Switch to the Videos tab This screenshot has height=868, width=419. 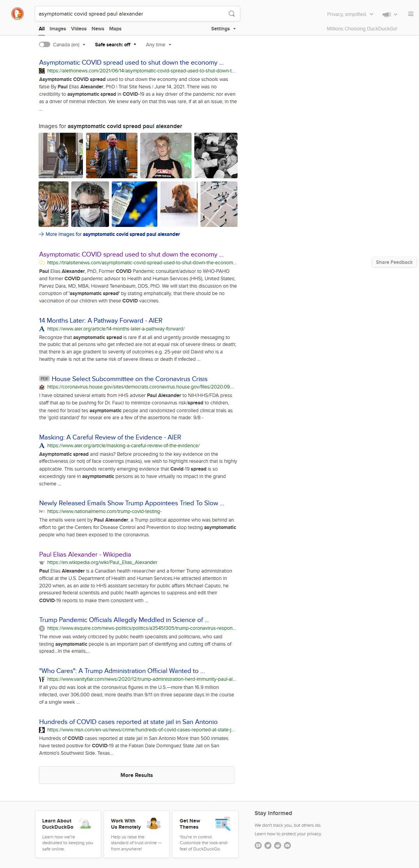pos(79,29)
